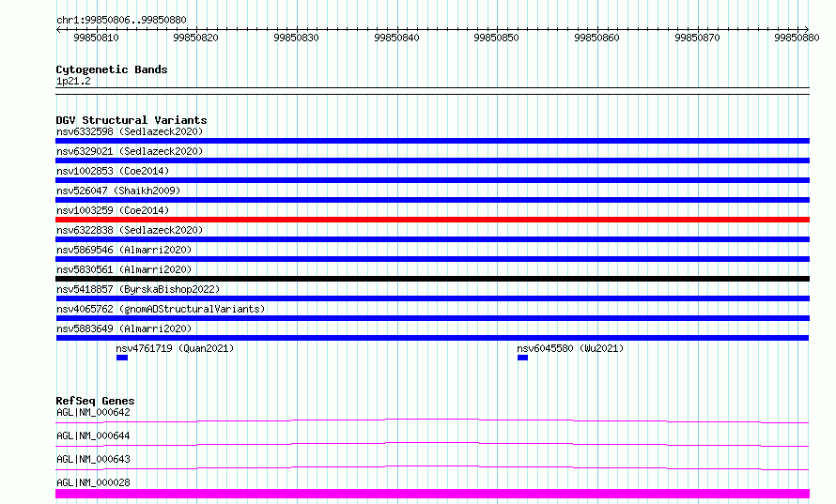
Task: Click ruler position 99850810
Action: pyautogui.click(x=96, y=38)
